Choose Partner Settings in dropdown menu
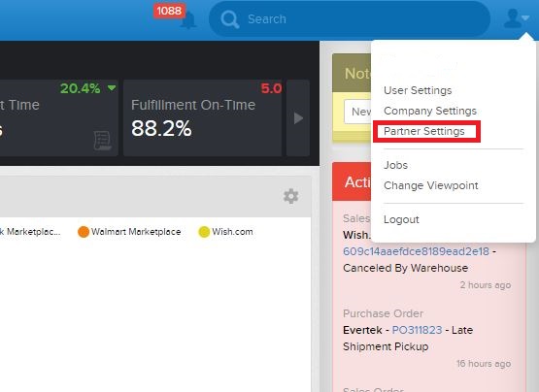Screen dimensions: 539x392 (x=424, y=131)
